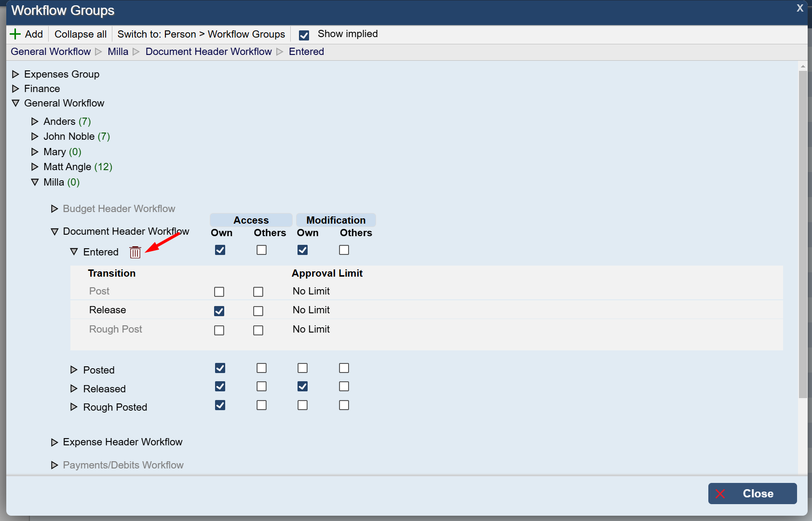Viewport: 812px width, 521px height.
Task: Click Collapse all in toolbar
Action: (81, 34)
